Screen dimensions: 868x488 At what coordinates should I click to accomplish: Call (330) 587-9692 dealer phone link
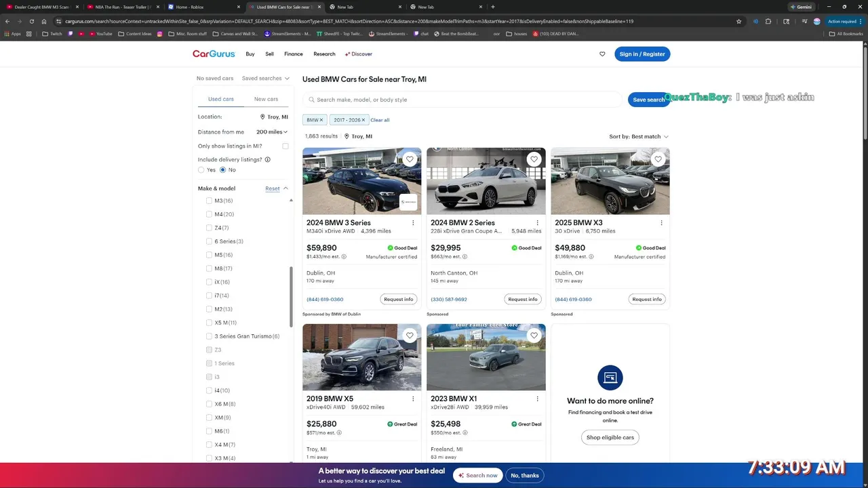(449, 299)
